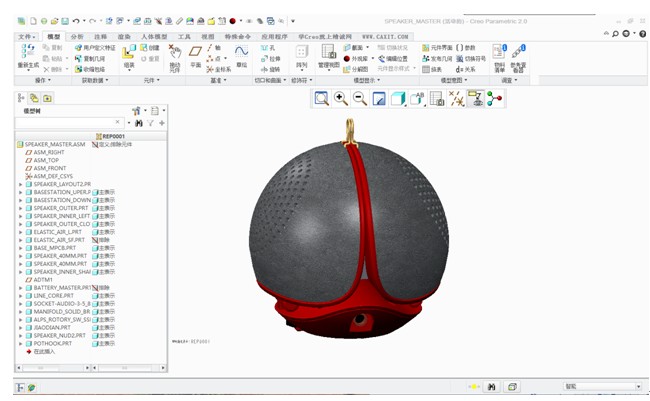650x401 pixels.
Task: Open a file using the folder icon
Action: point(54,21)
